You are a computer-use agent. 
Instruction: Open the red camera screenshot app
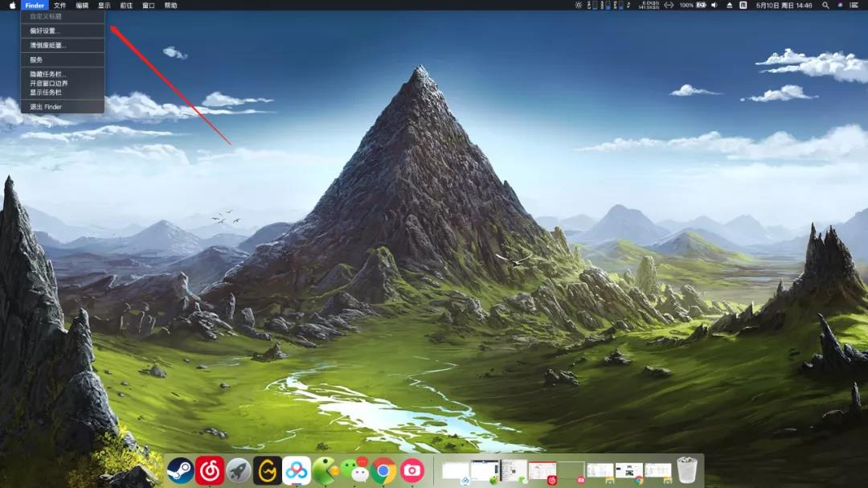pyautogui.click(x=411, y=471)
